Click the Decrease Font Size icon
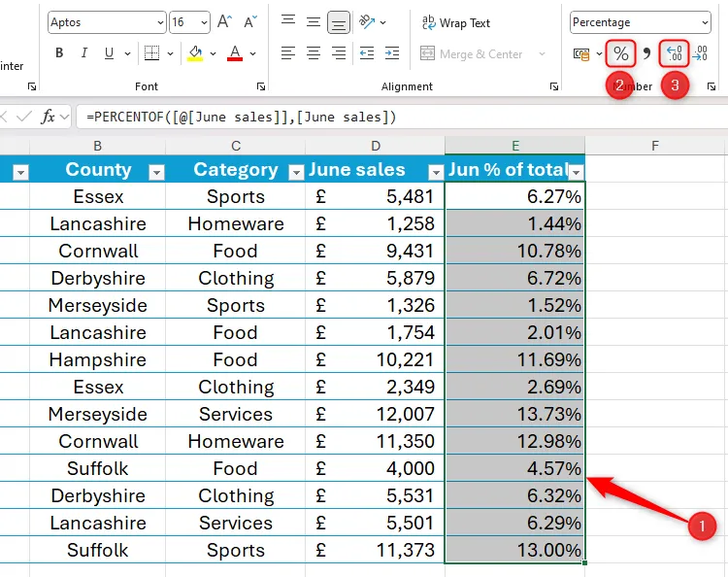 [x=249, y=21]
